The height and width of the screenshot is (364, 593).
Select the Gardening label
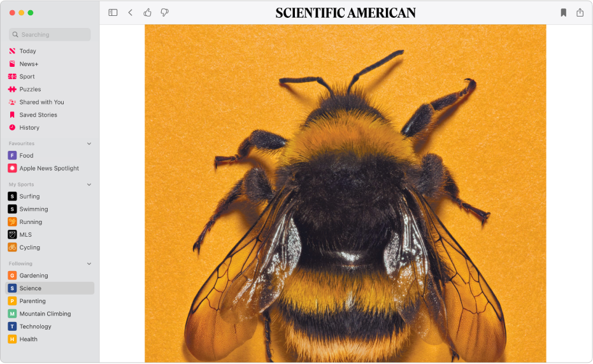(34, 276)
